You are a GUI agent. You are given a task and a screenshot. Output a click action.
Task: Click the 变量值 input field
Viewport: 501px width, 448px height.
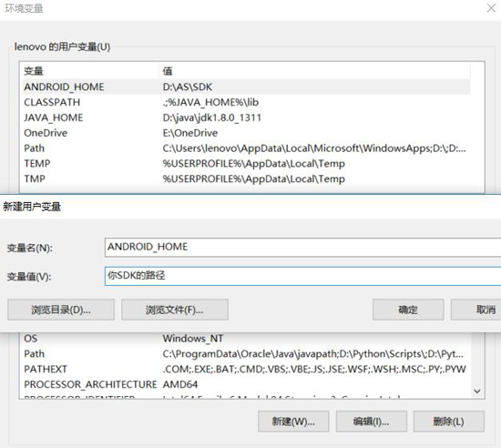303,276
